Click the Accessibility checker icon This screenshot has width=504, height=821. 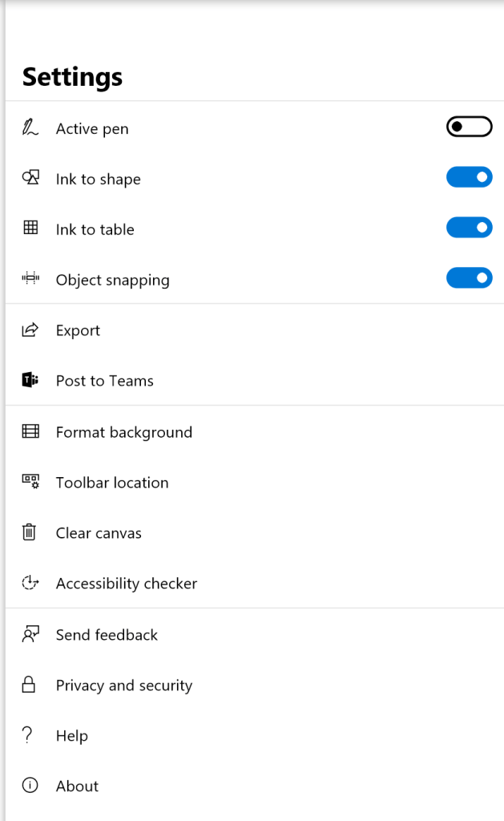pos(30,583)
